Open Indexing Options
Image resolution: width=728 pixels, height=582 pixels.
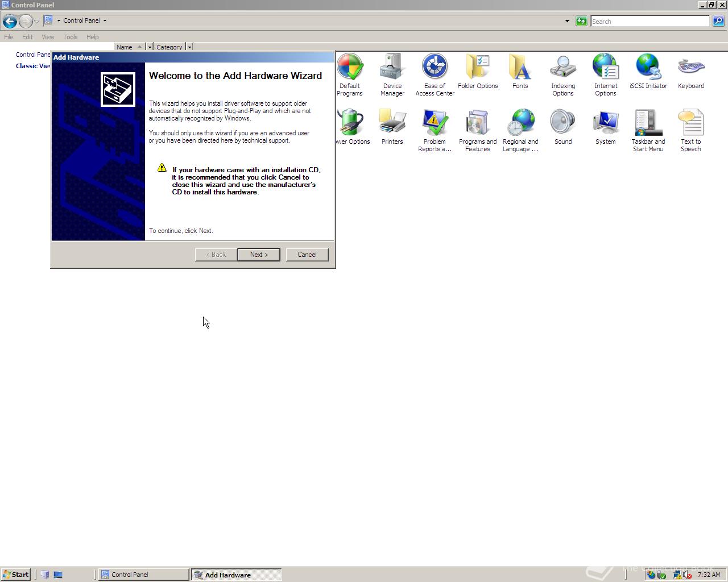563,74
